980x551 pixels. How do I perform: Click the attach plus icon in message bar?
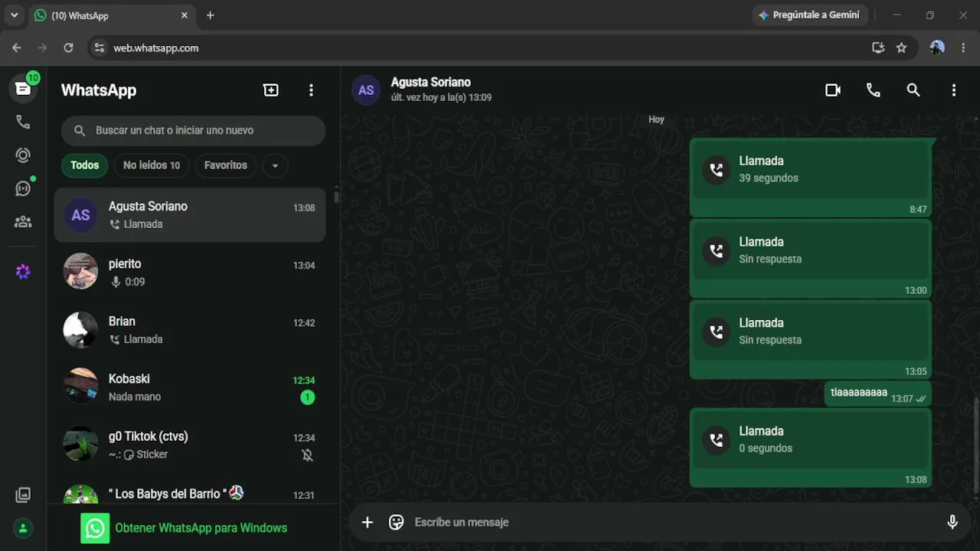[367, 522]
